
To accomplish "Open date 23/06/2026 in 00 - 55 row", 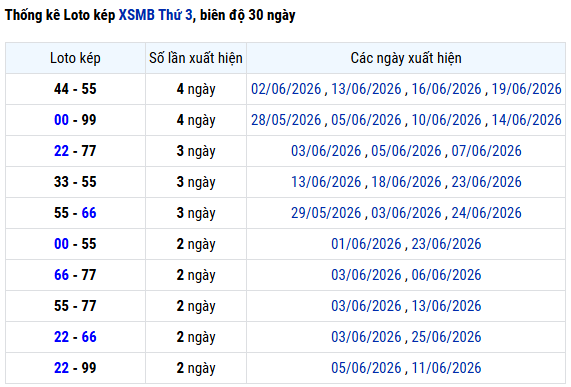I will (446, 244).
